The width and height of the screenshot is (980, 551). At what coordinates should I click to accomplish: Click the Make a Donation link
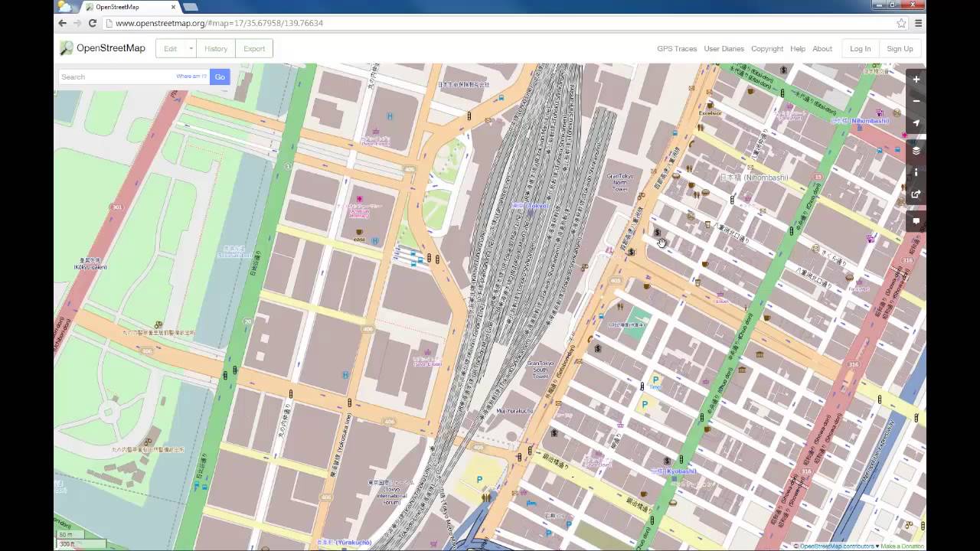(902, 546)
